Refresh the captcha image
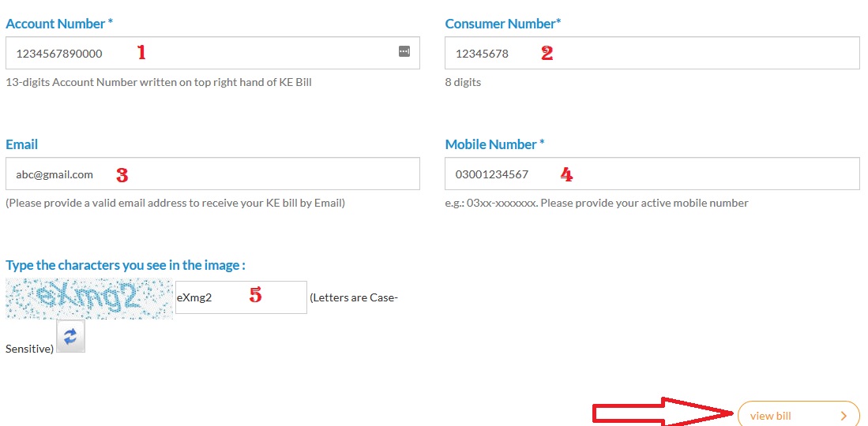Image resolution: width=868 pixels, height=426 pixels. coord(70,336)
